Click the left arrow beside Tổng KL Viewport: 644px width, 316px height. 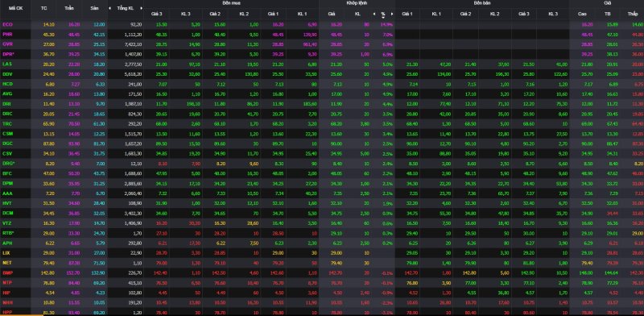(x=109, y=8)
